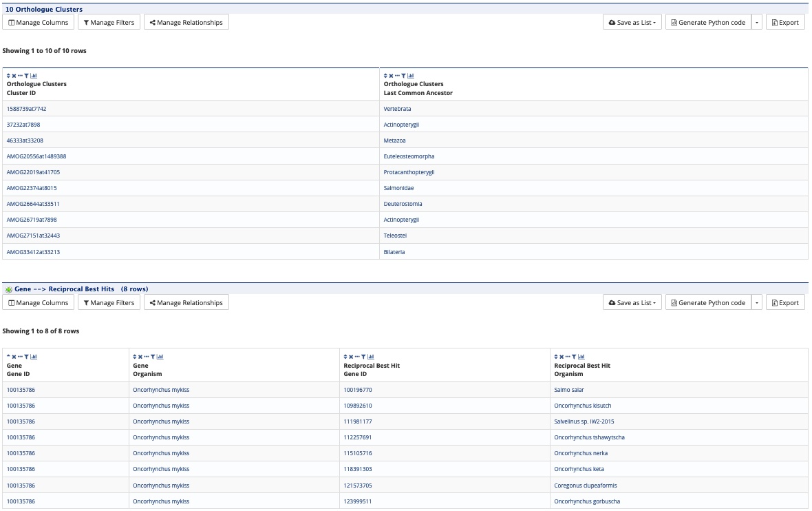The image size is (812, 511).
Task: Open cluster AMOG20556at1489388 link
Action: [x=36, y=156]
